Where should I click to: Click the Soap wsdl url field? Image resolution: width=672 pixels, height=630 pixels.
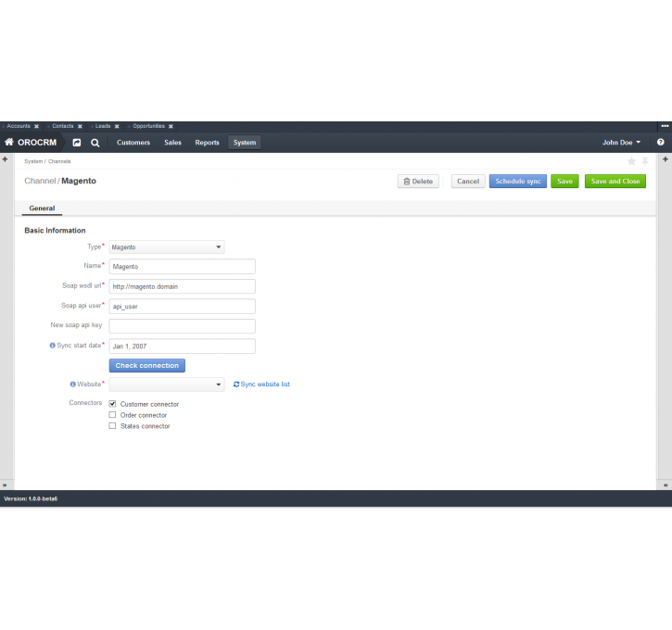(183, 286)
